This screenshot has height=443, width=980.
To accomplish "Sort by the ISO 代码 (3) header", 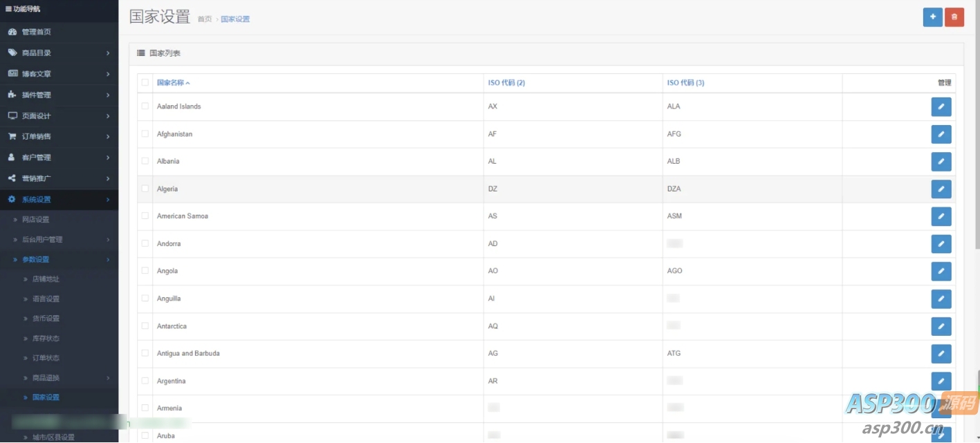I will pos(685,83).
